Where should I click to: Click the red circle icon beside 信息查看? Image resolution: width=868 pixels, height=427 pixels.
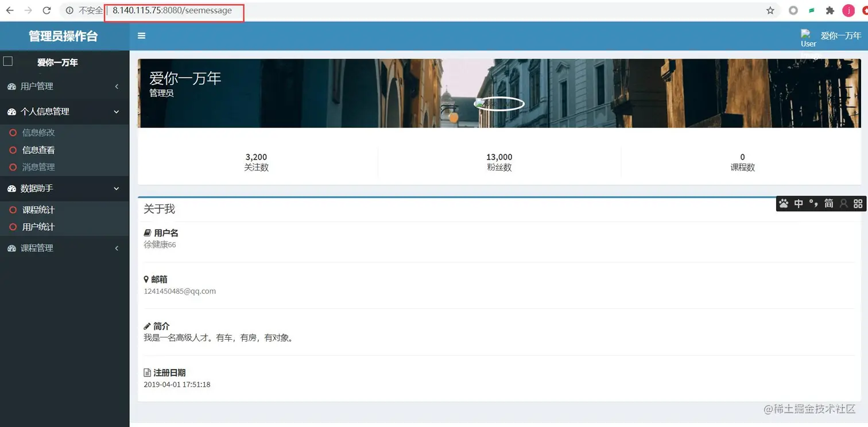[x=13, y=150]
